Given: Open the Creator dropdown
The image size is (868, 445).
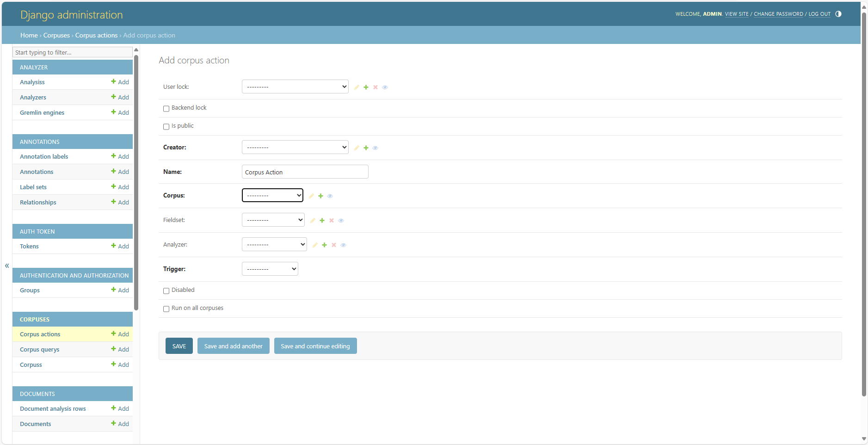Looking at the screenshot, I should click(295, 147).
